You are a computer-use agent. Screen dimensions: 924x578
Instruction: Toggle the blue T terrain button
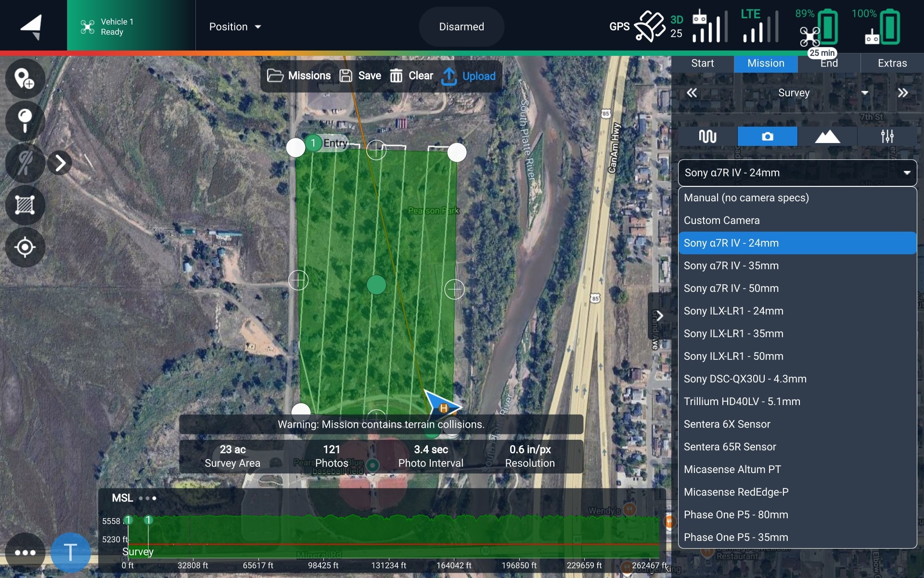click(70, 552)
